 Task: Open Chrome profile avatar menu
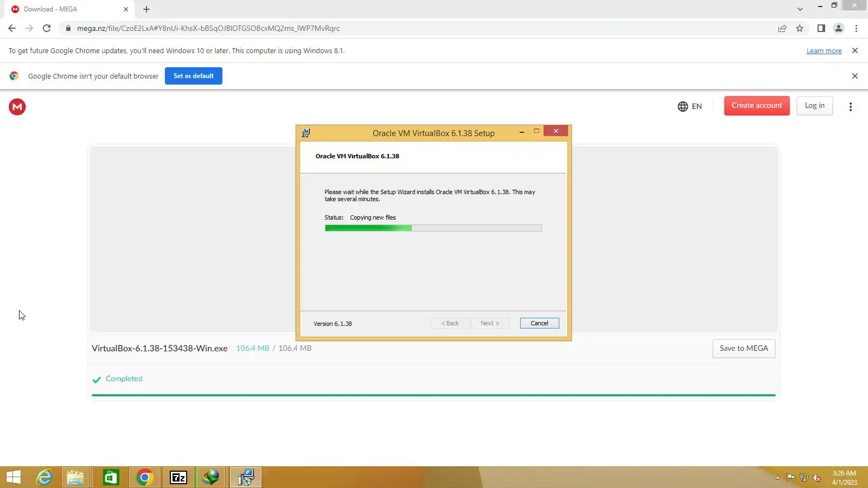[x=839, y=28]
